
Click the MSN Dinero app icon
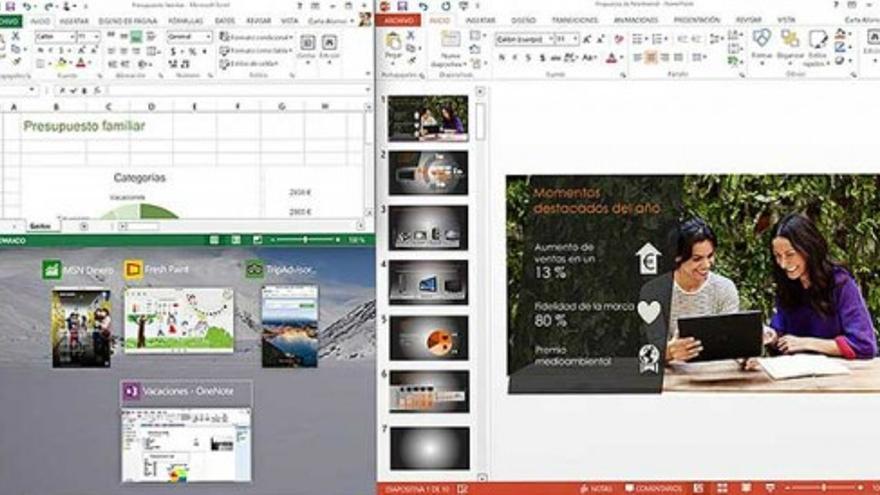point(52,270)
